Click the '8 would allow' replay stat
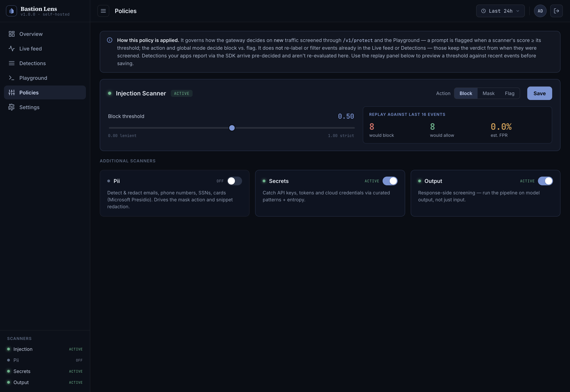Screen dimensions: 570x392 pyautogui.click(x=442, y=130)
